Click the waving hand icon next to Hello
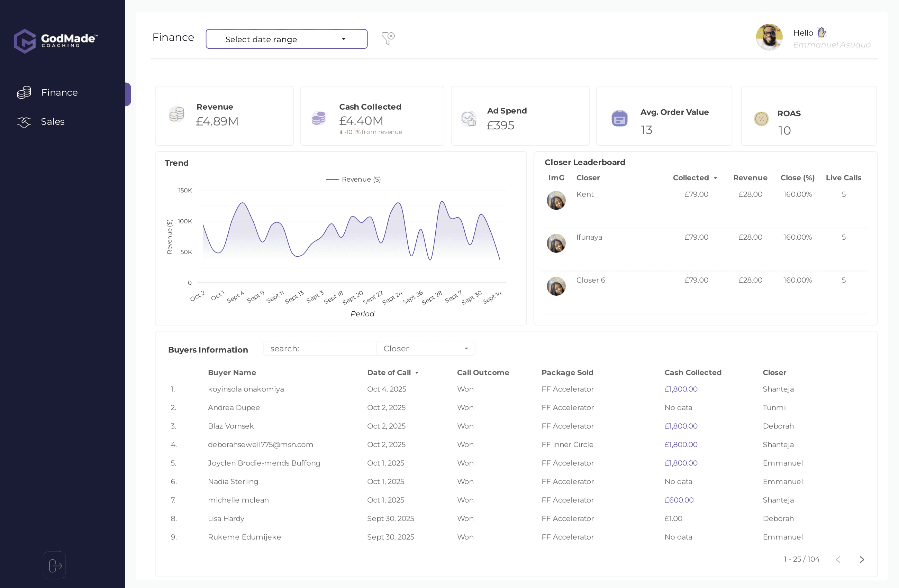899x588 pixels. pyautogui.click(x=822, y=33)
